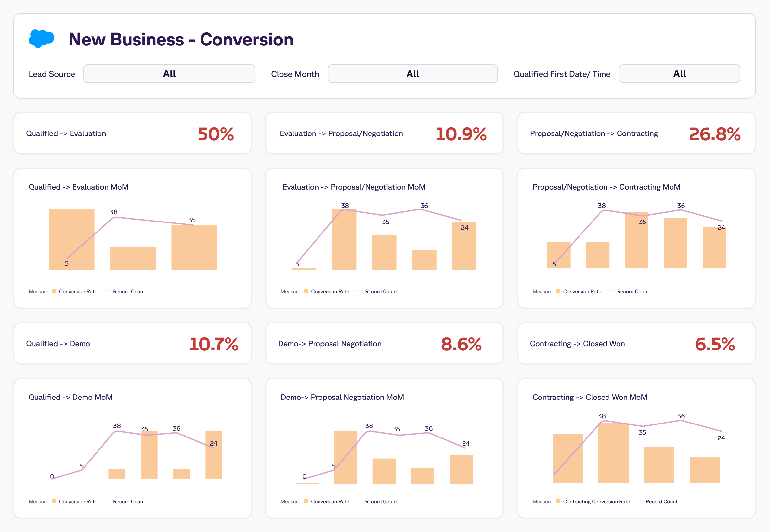Click the tallest bar in Contracting -> Closed Won MoM
Screen dimensions: 769x532
point(613,453)
